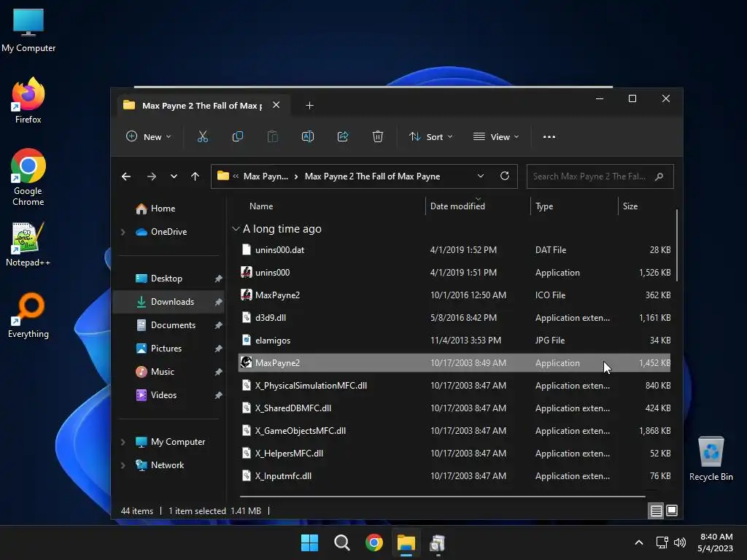Select the Max Payne 2 folder tab
Screen dimensions: 747x560
[203, 106]
